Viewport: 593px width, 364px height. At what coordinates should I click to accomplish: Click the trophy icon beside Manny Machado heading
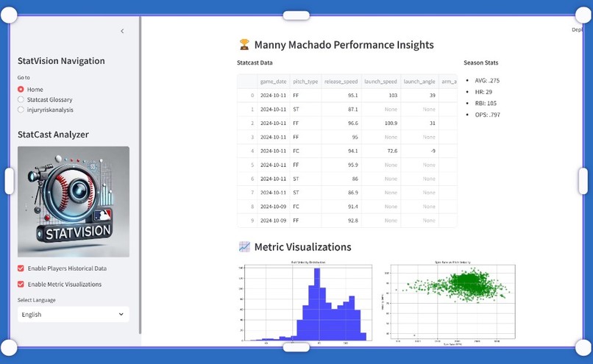(244, 45)
